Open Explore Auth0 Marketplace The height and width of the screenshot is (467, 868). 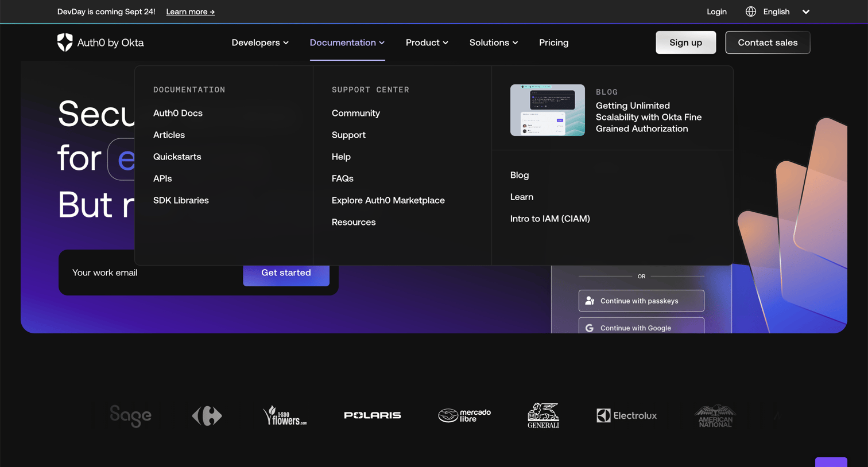(388, 200)
